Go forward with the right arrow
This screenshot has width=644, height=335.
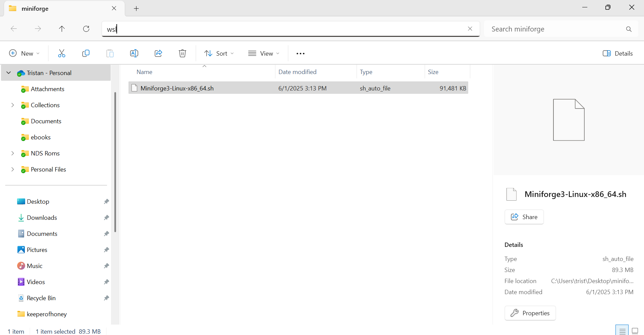38,29
